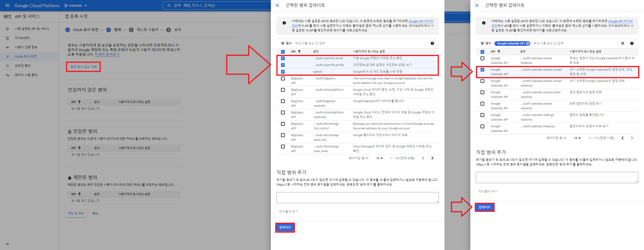The image size is (644, 250).
Task: Click 저장 후 계속 button
Action: (76, 214)
